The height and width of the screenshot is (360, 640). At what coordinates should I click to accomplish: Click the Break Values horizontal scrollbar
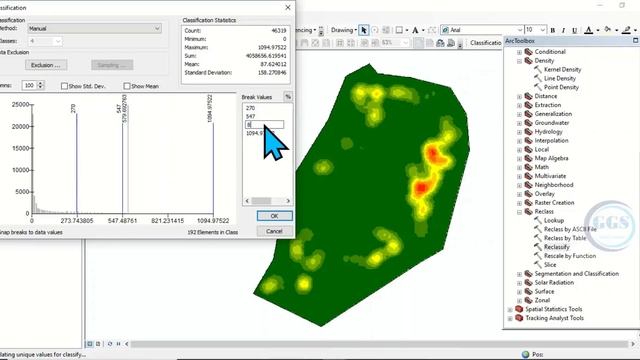click(x=267, y=201)
